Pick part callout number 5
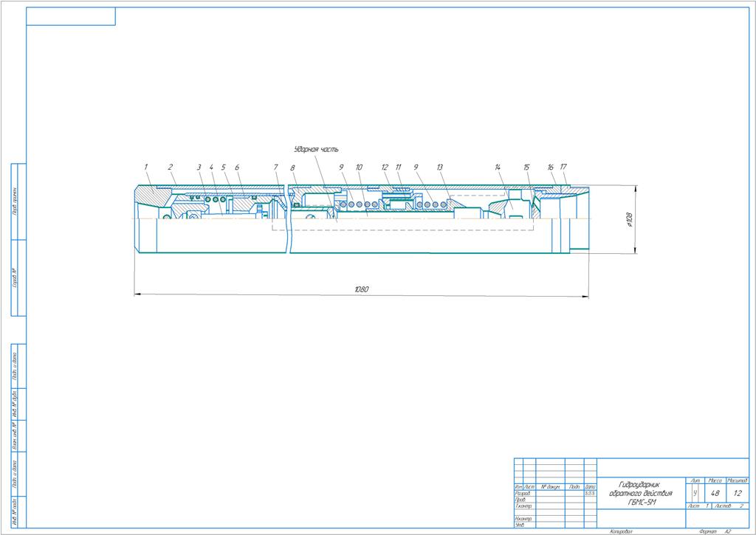The image size is (756, 535). [x=223, y=167]
